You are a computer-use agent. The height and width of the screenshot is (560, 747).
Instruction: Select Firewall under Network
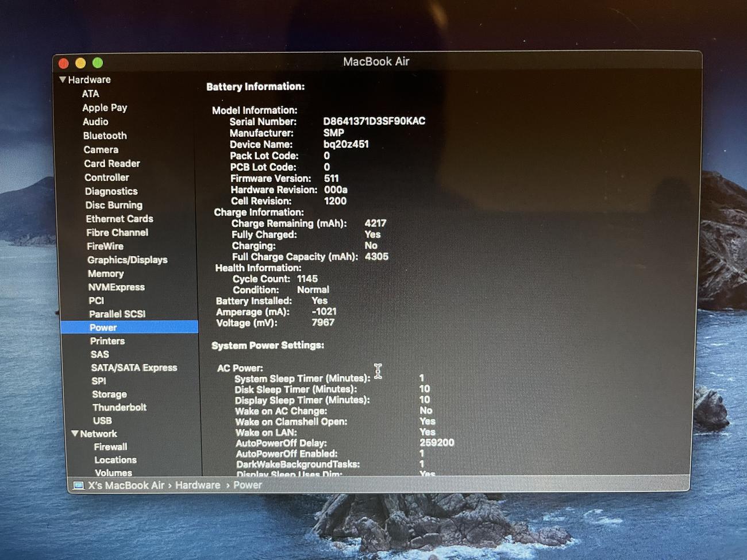[x=110, y=447]
